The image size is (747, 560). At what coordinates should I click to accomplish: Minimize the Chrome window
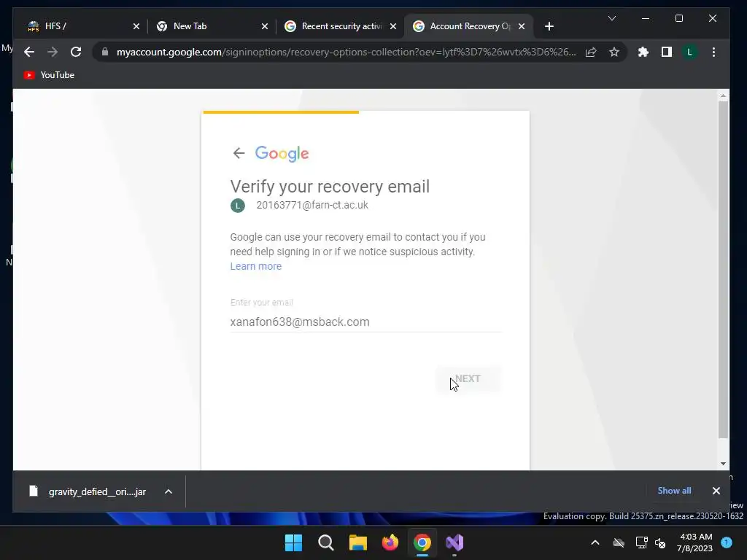click(646, 18)
